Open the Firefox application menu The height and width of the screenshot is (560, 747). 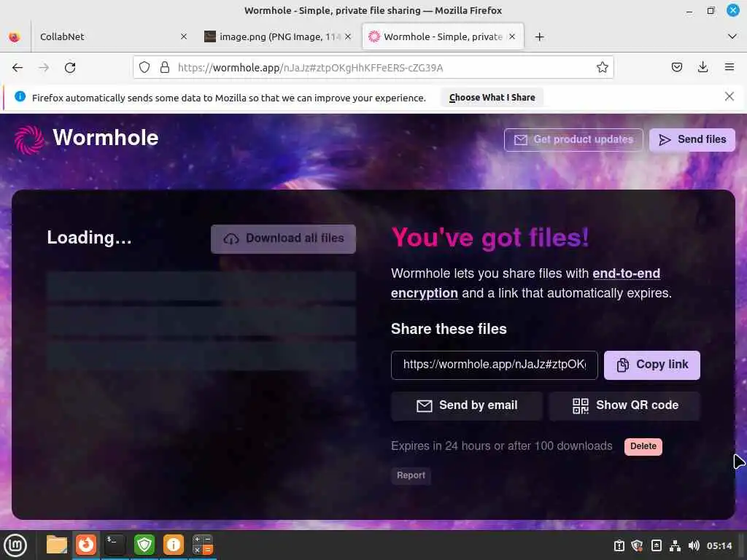point(729,68)
